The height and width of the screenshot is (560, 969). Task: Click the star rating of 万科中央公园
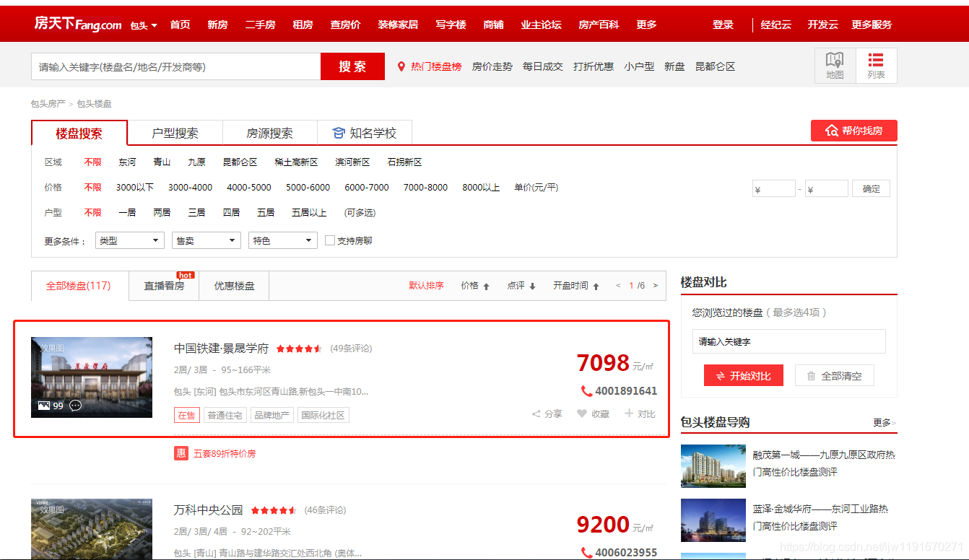click(274, 510)
